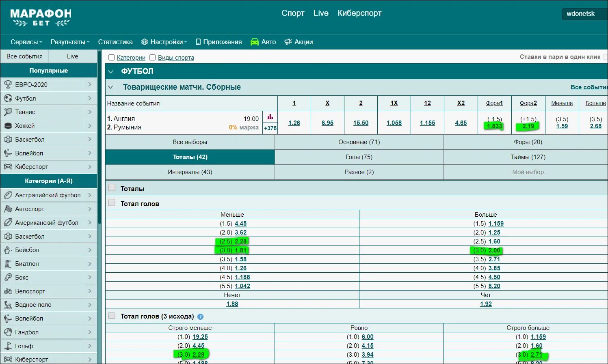Open the Статистика link
The image size is (608, 364).
click(x=115, y=42)
